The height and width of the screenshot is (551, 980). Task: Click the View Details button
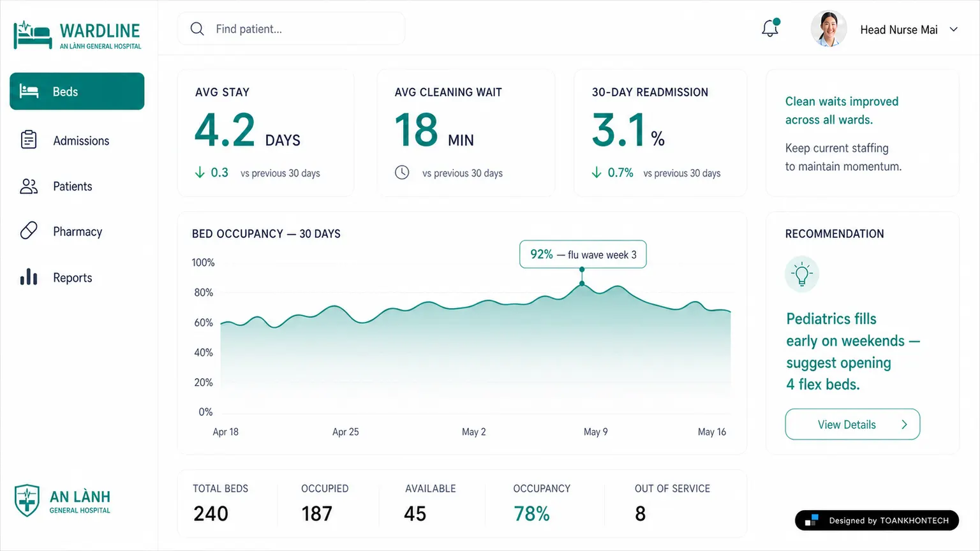coord(852,424)
